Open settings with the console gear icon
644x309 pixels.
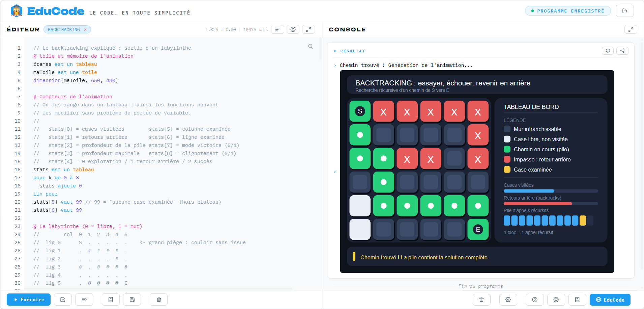[x=508, y=300]
